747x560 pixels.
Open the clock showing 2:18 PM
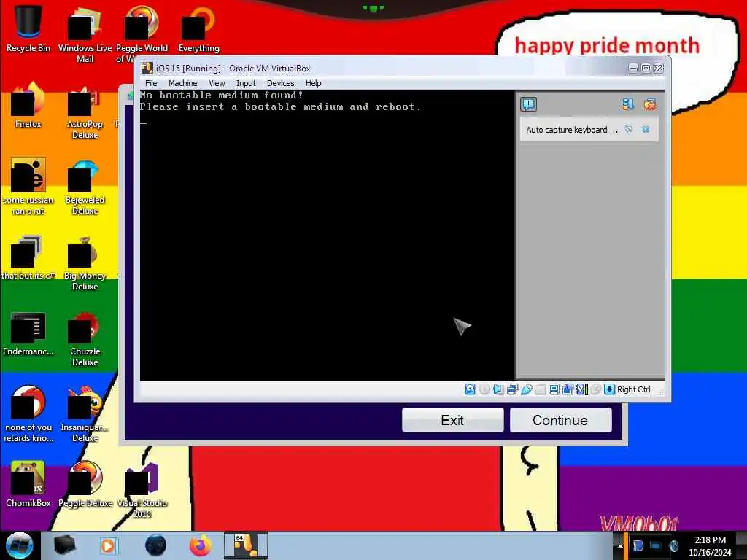(710, 546)
